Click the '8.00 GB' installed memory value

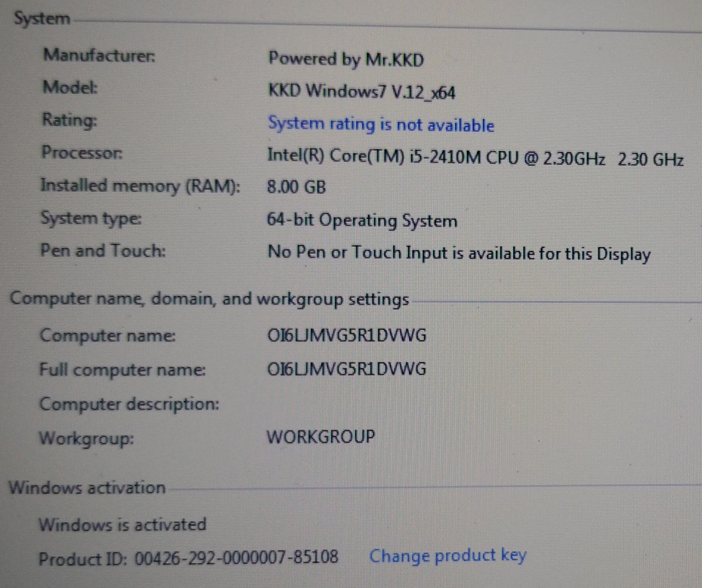[x=296, y=187]
